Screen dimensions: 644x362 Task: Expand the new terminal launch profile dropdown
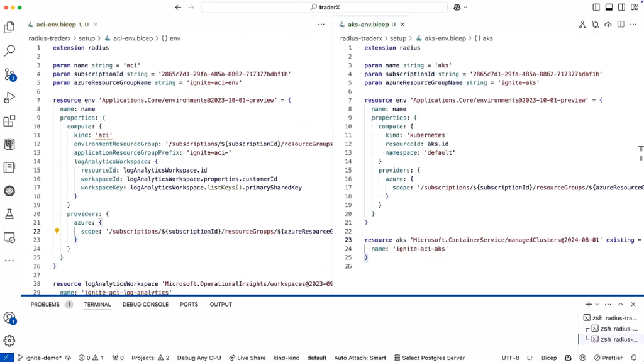(x=597, y=305)
